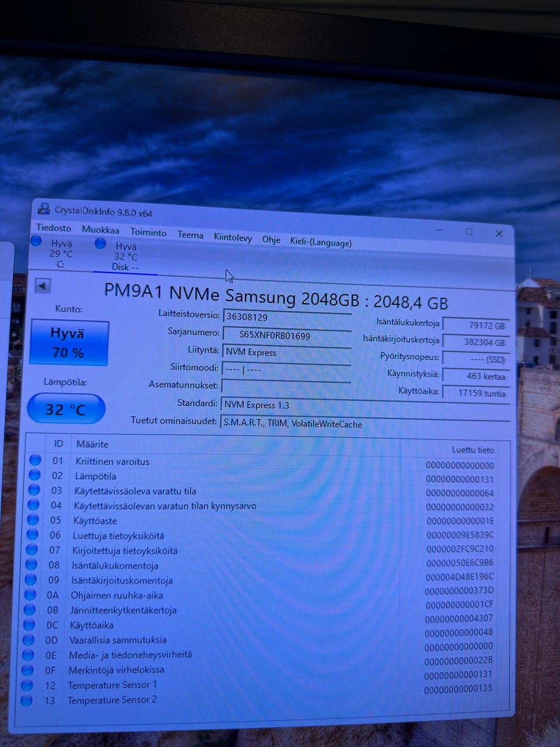
Task: Open the Tiedosto menu
Action: [x=54, y=228]
